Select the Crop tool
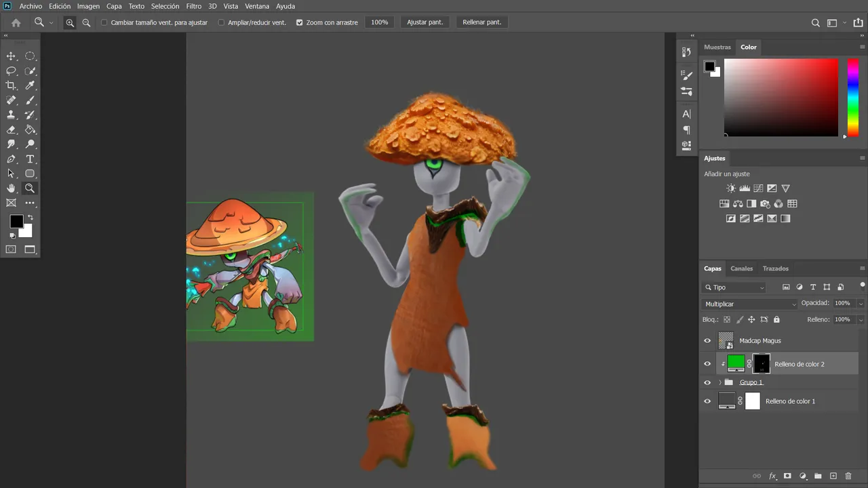This screenshot has height=488, width=868. point(11,85)
